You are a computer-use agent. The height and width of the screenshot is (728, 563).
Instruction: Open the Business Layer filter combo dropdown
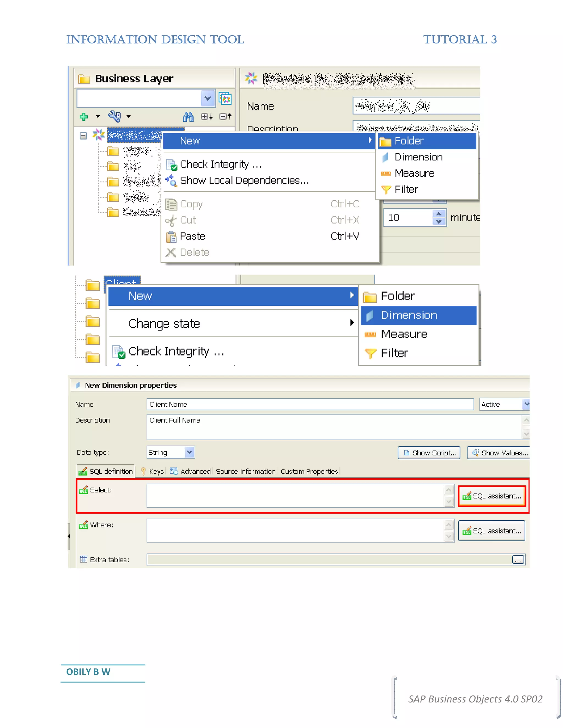pyautogui.click(x=208, y=98)
